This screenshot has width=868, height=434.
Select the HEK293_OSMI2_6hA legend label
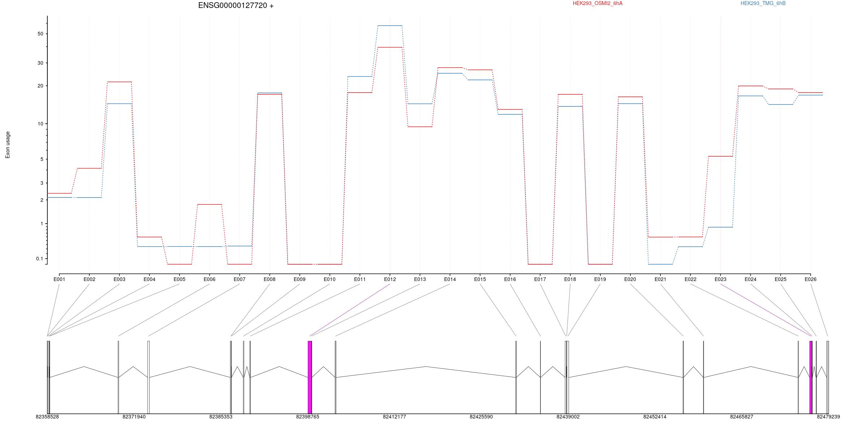597,3
